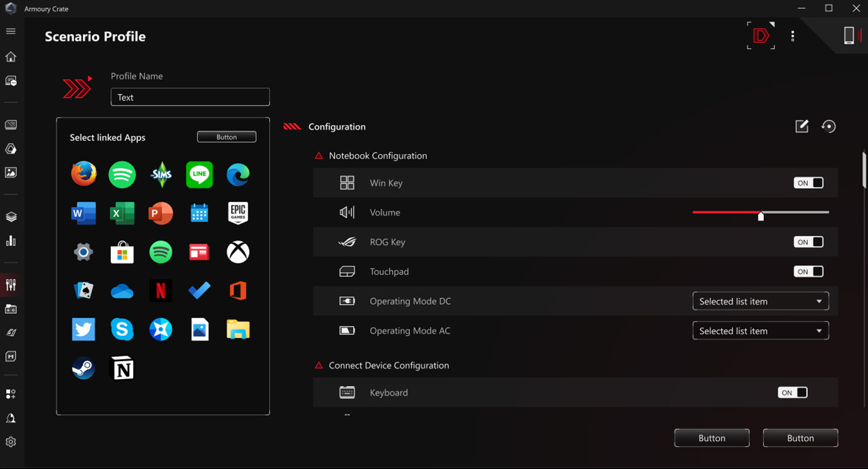Click the "Configuration" heading text
This screenshot has height=469, width=868.
pyautogui.click(x=337, y=127)
